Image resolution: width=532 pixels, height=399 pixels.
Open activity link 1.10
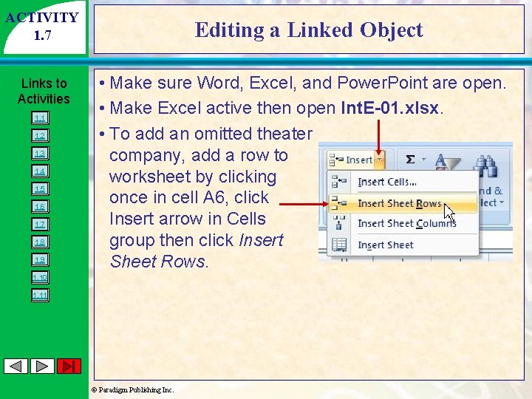(40, 277)
